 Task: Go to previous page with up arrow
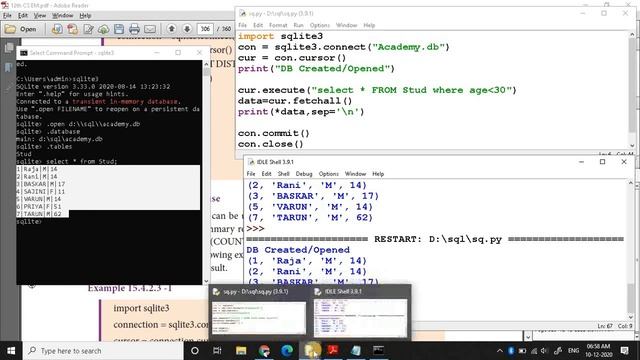172,29
